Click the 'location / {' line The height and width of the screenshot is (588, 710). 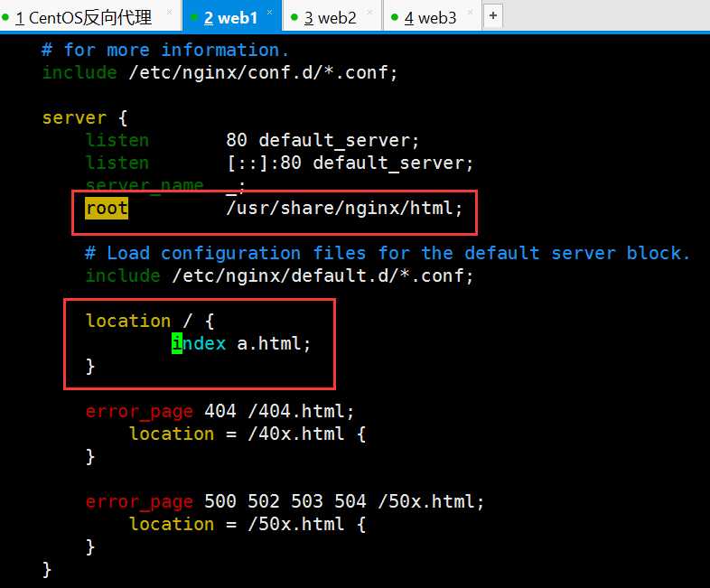pos(150,321)
